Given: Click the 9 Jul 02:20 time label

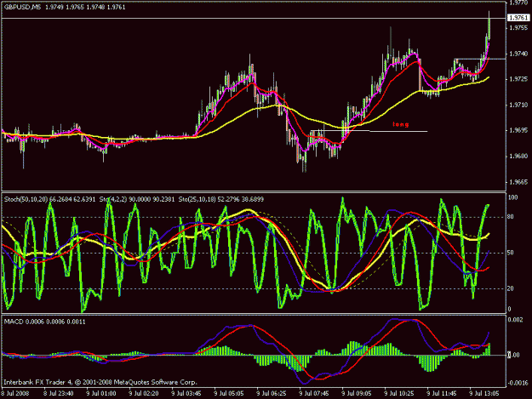Looking at the screenshot, I should pyautogui.click(x=144, y=394).
